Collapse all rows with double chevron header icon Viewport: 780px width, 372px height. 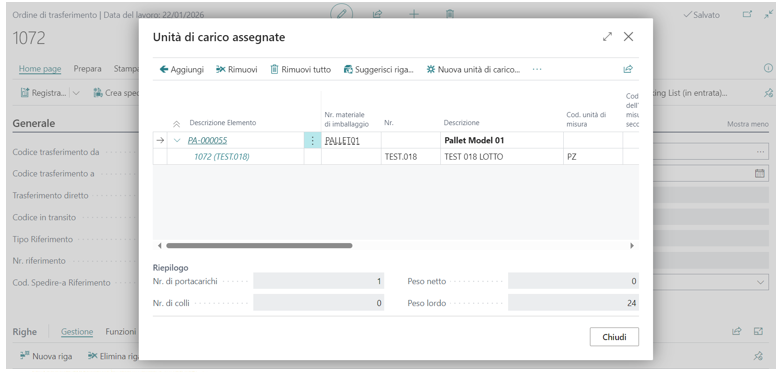coord(176,124)
